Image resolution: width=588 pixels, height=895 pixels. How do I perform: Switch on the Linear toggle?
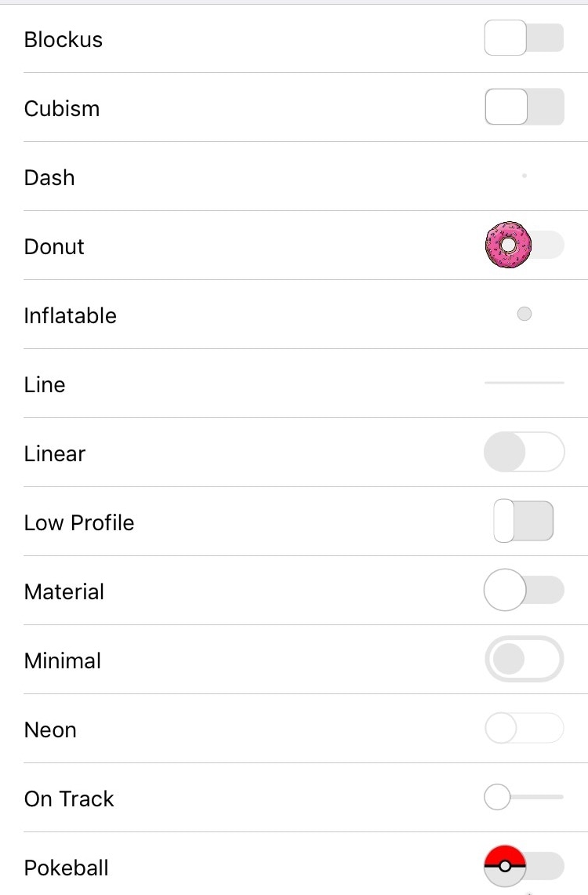tap(524, 452)
